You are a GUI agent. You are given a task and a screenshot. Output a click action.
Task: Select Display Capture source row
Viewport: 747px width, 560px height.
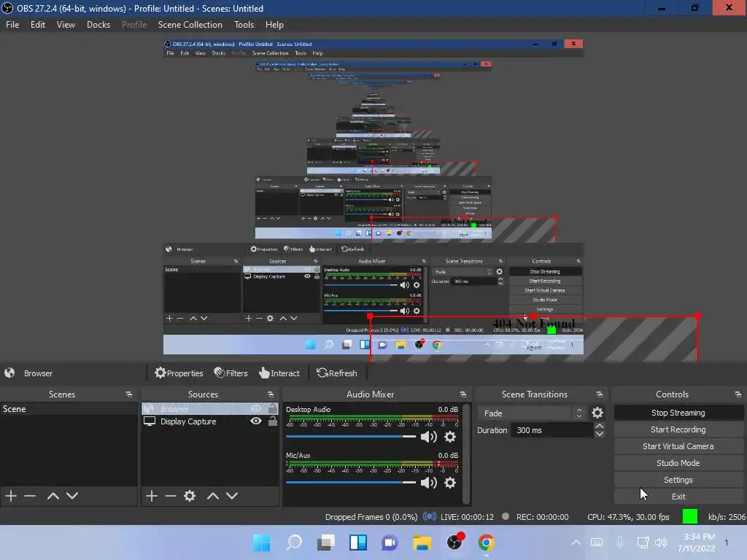click(210, 421)
